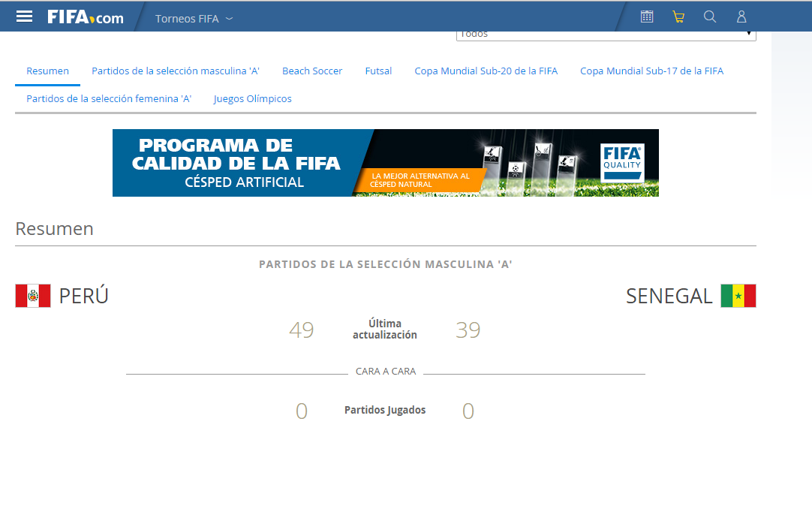The height and width of the screenshot is (530, 812).
Task: Click the Senegal flag icon
Action: [x=738, y=296]
